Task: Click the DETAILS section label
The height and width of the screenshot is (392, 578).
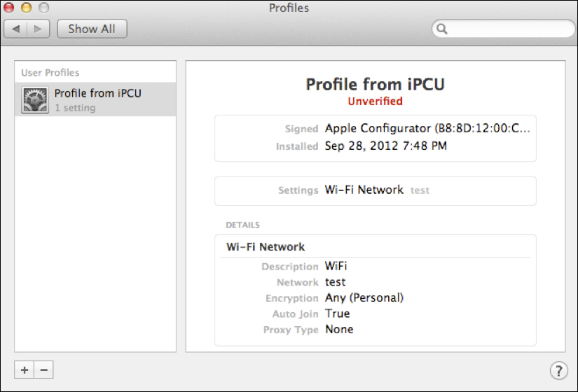Action: (242, 225)
